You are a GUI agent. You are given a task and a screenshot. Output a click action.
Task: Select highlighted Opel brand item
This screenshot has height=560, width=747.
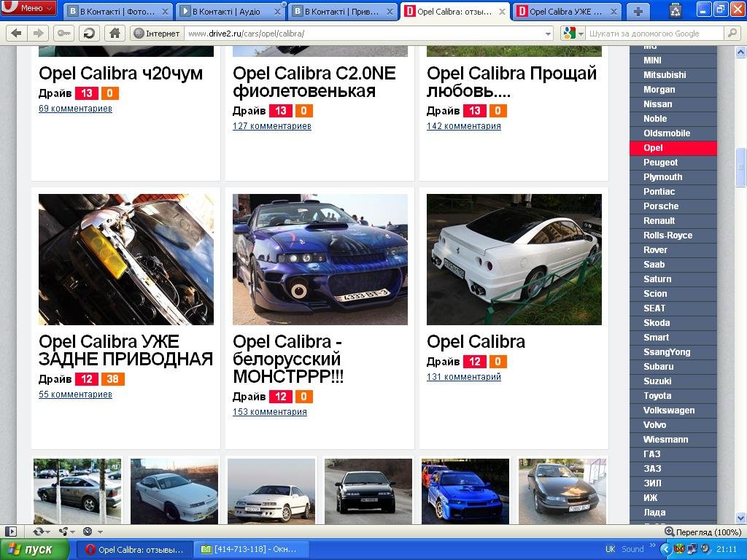[x=673, y=147]
